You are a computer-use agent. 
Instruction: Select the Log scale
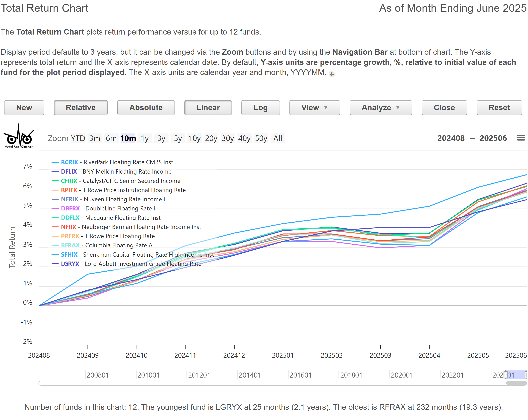[x=260, y=108]
